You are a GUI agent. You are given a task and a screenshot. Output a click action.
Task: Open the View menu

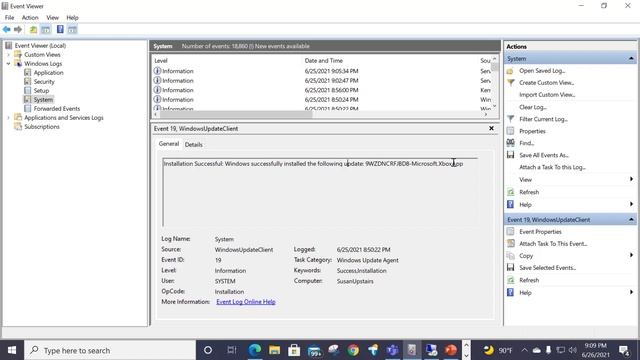(52, 18)
